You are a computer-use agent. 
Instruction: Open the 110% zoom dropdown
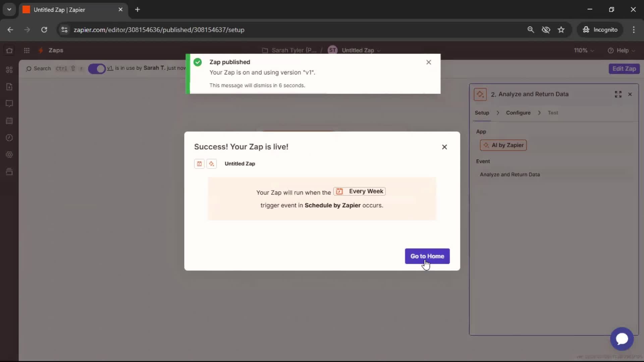coord(584,50)
